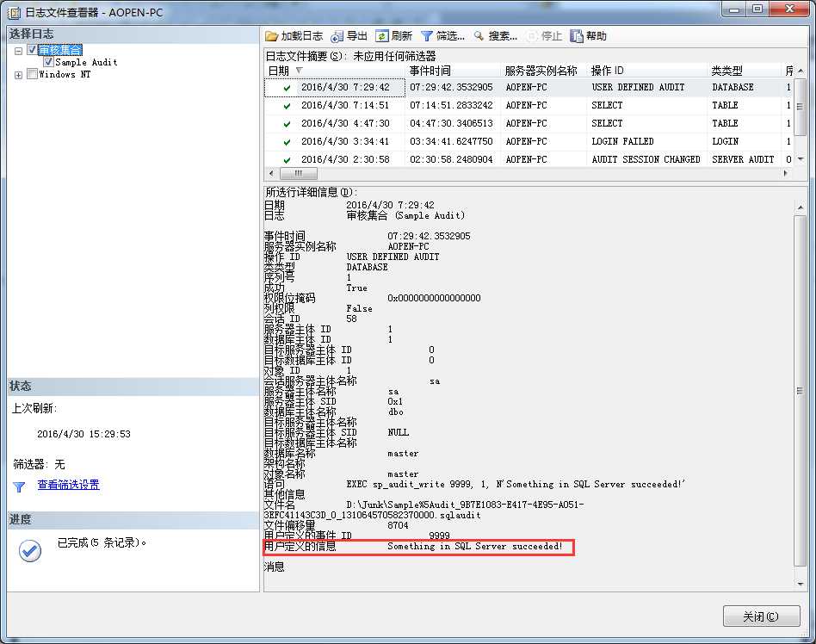The height and width of the screenshot is (644, 816).
Task: Sort by 服务器实例名称 column header
Action: (543, 71)
